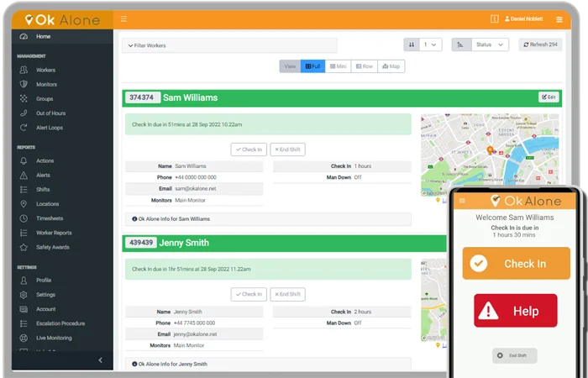Click phone number +44 7745 000 000
Screen dimensions: 588x378
coord(194,323)
